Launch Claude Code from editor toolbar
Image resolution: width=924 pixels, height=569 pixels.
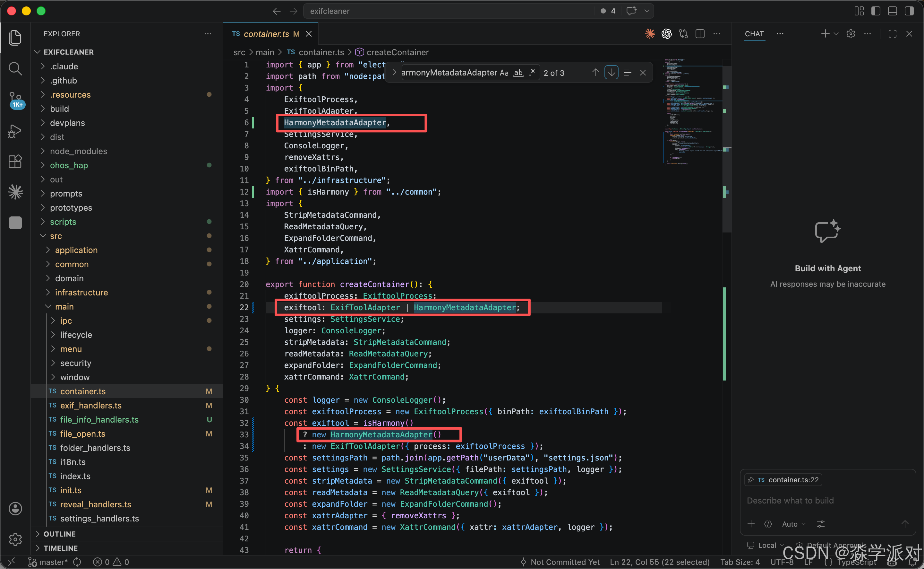[x=650, y=34]
